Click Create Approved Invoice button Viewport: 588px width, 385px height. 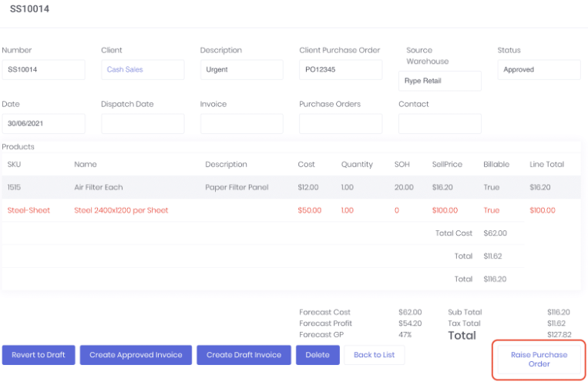(x=136, y=355)
